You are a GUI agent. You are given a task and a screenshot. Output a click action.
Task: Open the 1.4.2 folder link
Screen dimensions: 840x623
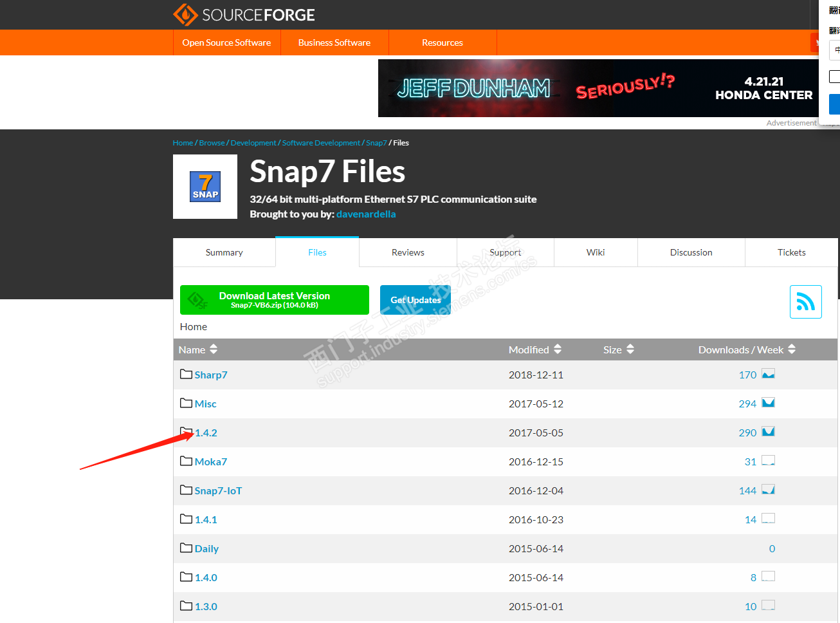[206, 432]
